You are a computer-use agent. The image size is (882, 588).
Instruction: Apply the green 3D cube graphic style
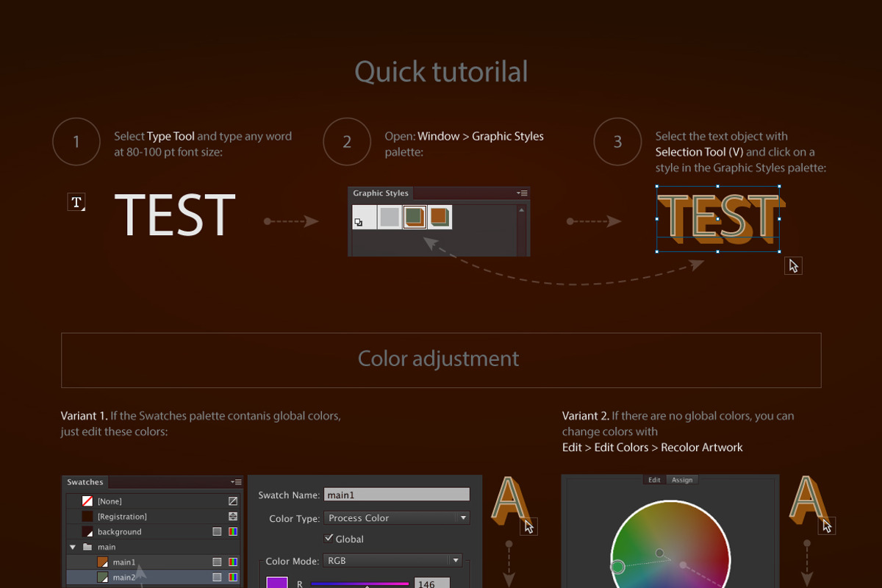(415, 218)
